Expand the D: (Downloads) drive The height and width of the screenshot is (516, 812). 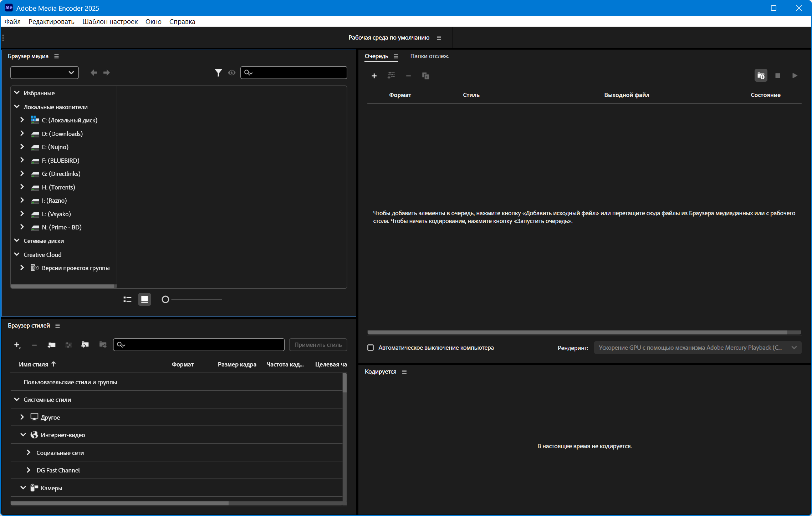click(22, 133)
